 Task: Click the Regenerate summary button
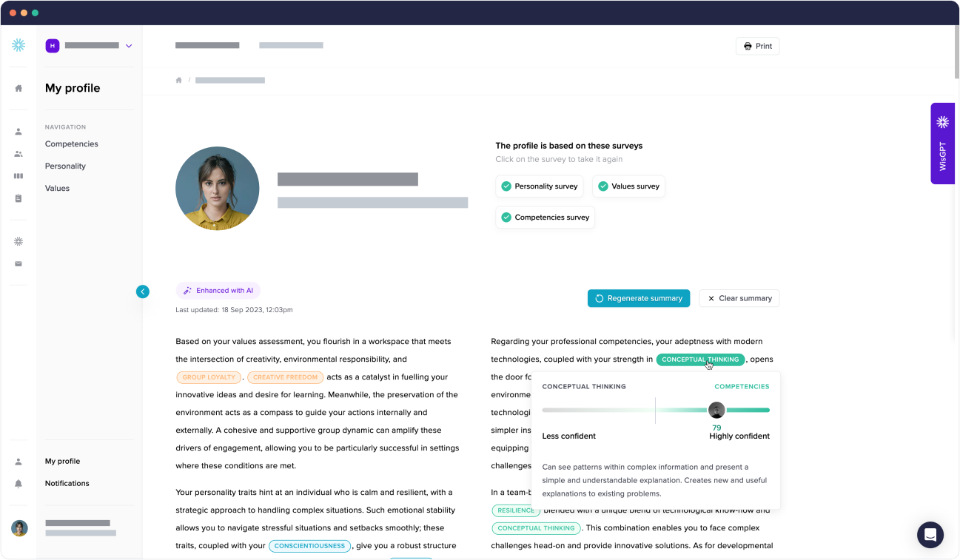(x=638, y=298)
